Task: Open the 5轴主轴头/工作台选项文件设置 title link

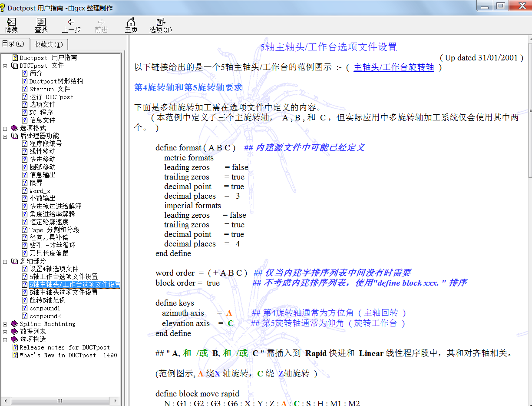Action: coord(329,47)
